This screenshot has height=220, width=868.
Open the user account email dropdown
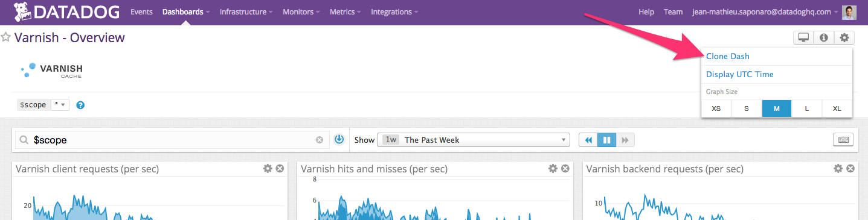coord(766,12)
